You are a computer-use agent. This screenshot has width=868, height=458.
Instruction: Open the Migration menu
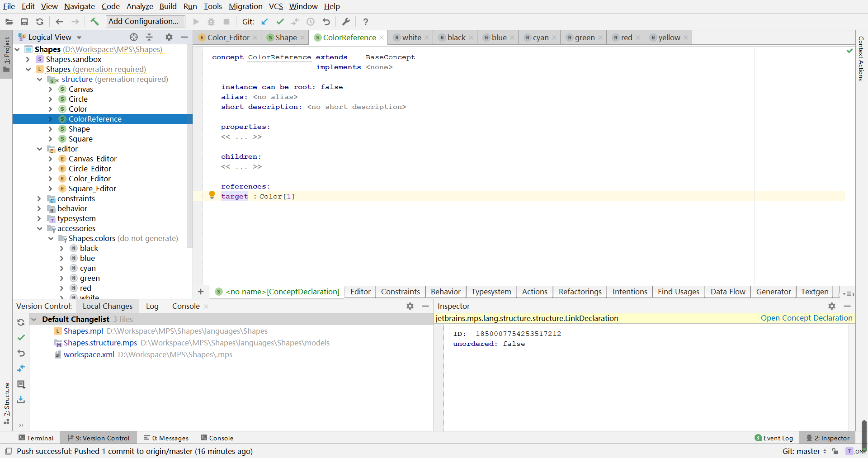click(x=245, y=6)
